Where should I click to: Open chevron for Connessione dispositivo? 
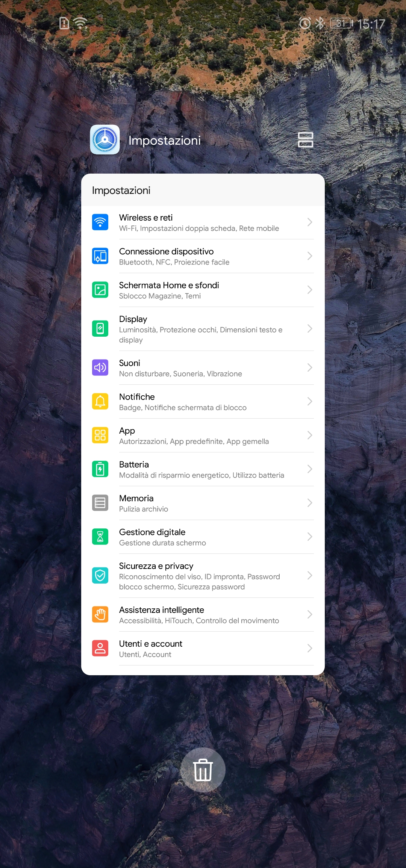310,256
